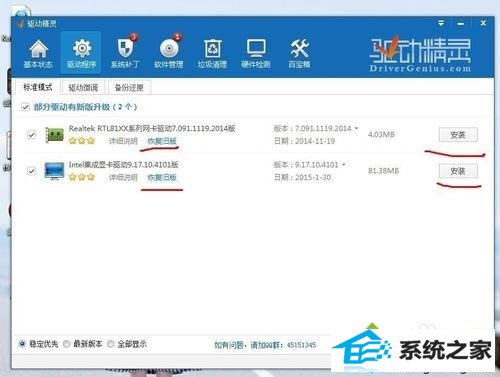500x377 pixels.
Task: Click the Realtek network card icon
Action: pos(54,135)
